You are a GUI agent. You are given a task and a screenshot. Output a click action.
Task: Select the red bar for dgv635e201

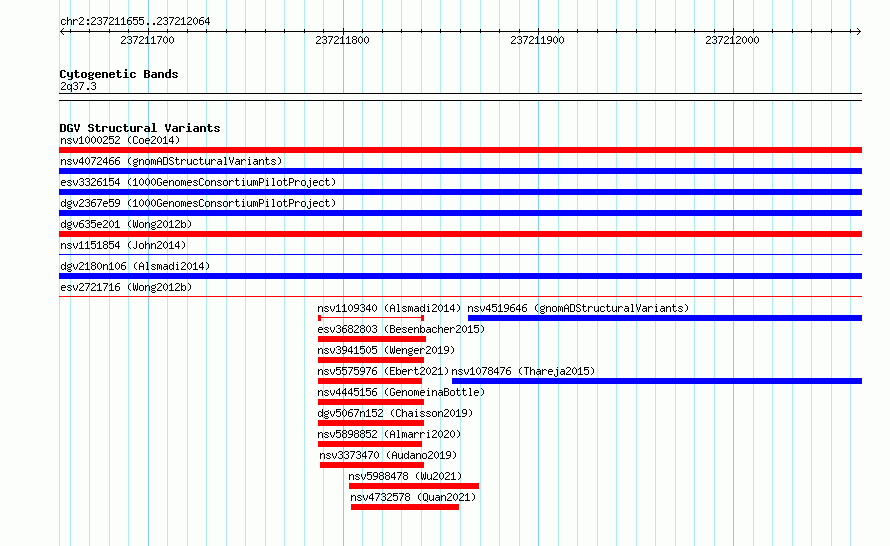tap(460, 234)
